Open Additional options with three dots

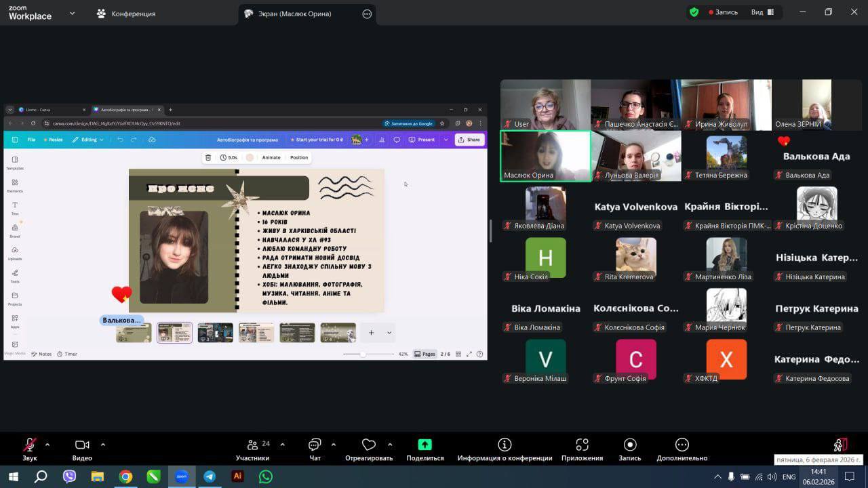[x=682, y=445]
